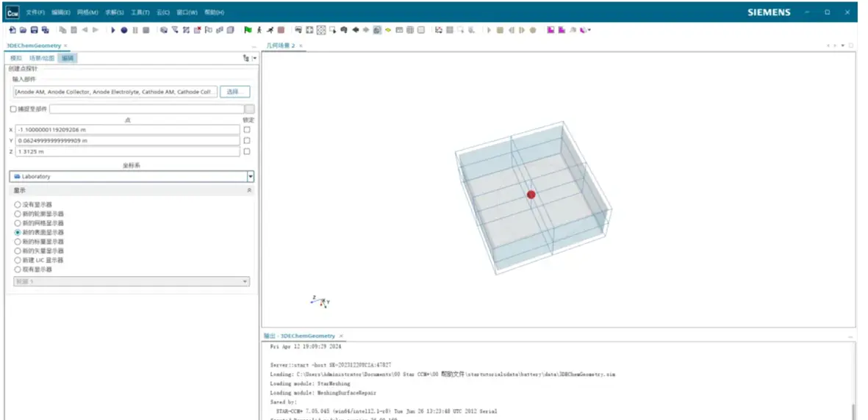Click the small button beside snap-to-part field

coord(250,109)
